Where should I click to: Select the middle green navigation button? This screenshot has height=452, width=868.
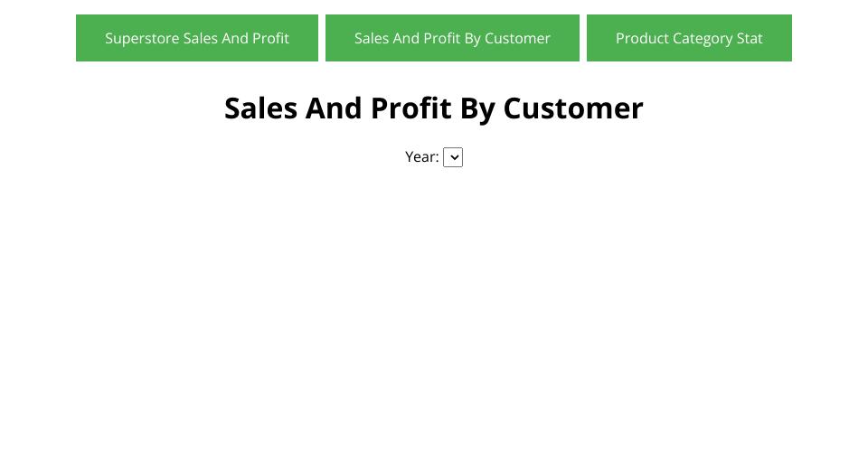click(452, 38)
